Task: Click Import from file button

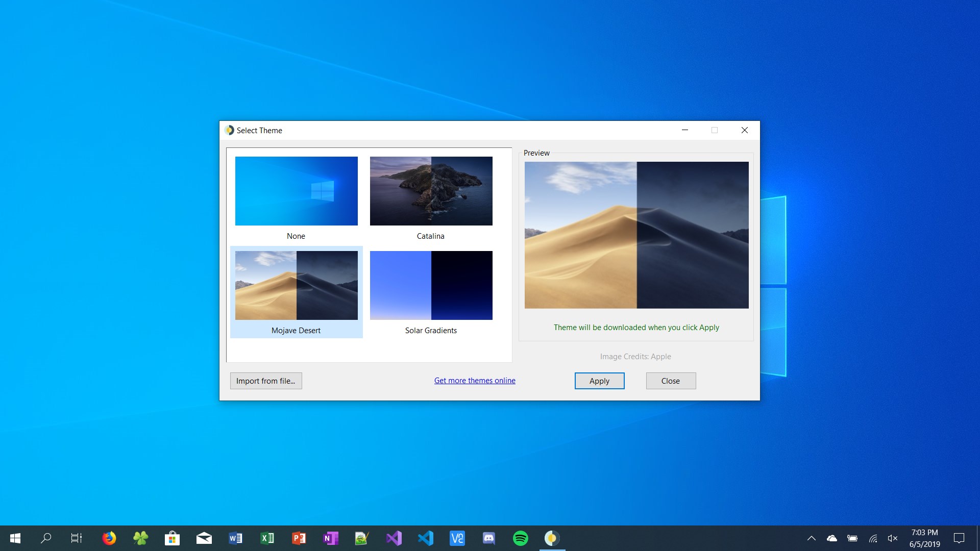Action: pos(266,381)
